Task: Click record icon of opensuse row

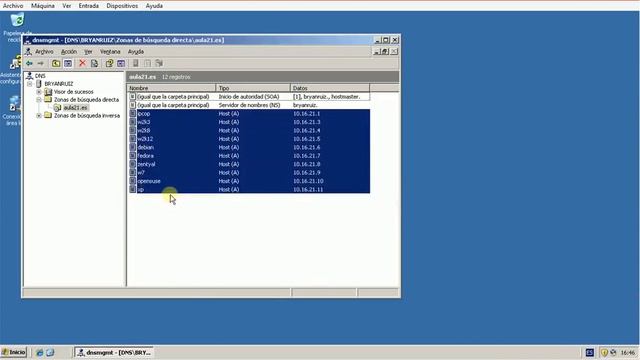Action: point(133,181)
